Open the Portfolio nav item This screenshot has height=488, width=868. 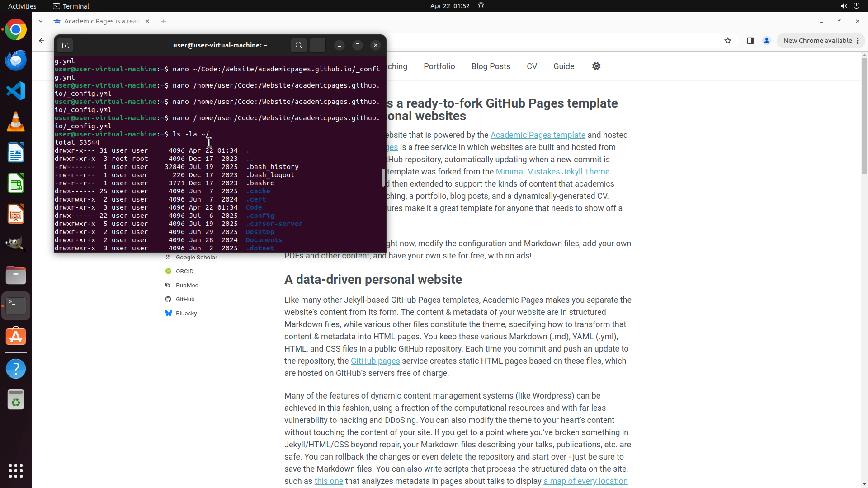pyautogui.click(x=439, y=66)
